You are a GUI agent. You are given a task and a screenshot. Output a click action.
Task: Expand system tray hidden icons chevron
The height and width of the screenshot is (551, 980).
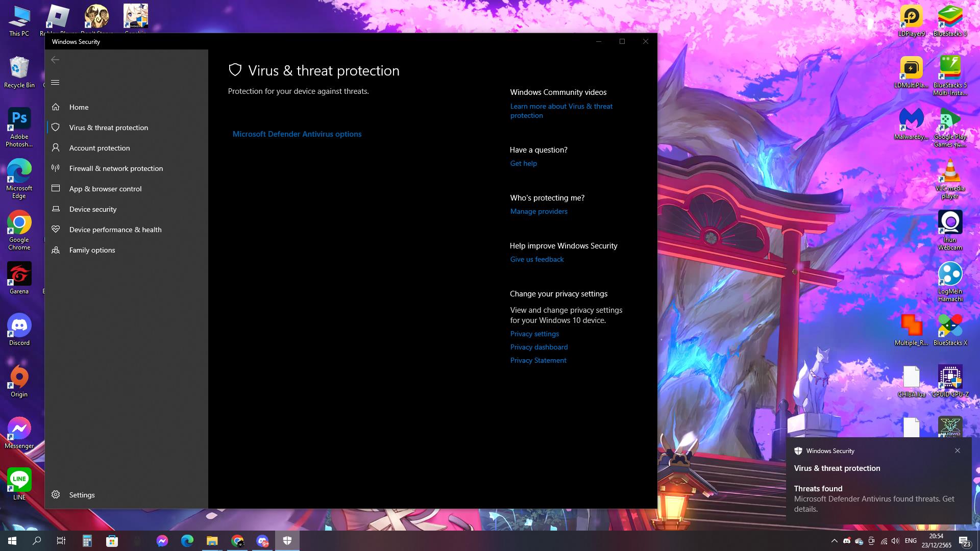click(x=834, y=541)
